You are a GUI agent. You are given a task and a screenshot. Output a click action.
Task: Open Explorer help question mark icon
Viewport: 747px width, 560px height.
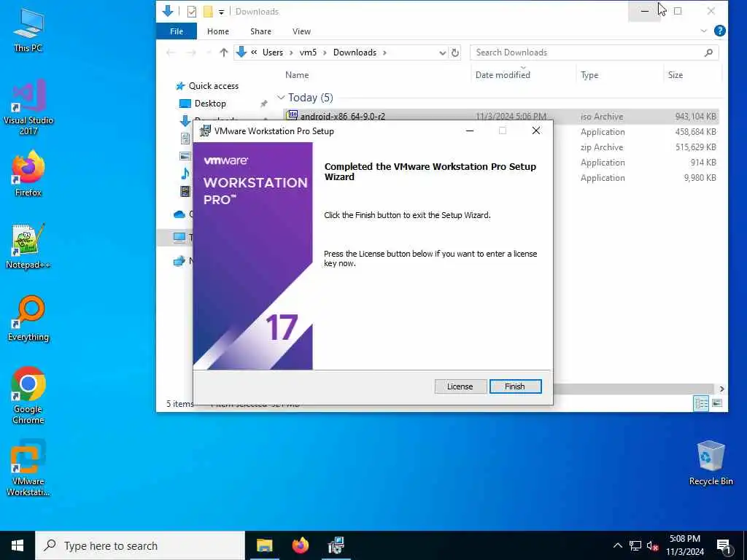click(720, 31)
